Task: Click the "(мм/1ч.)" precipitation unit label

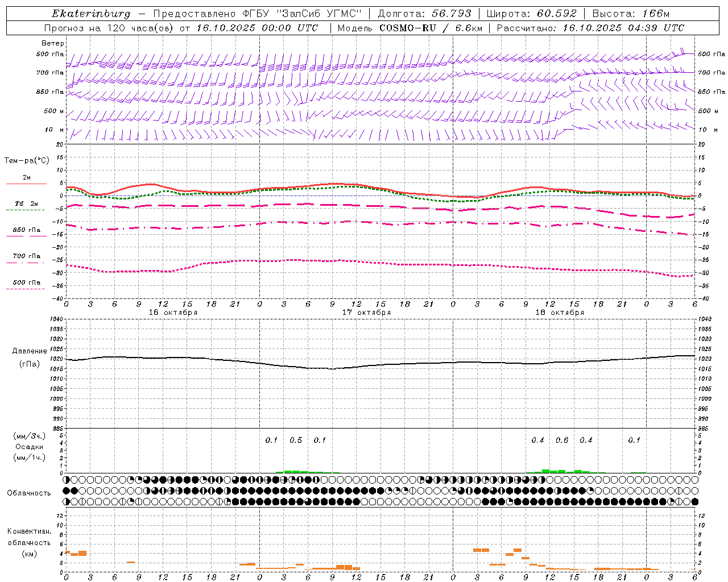Action: pyautogui.click(x=30, y=458)
